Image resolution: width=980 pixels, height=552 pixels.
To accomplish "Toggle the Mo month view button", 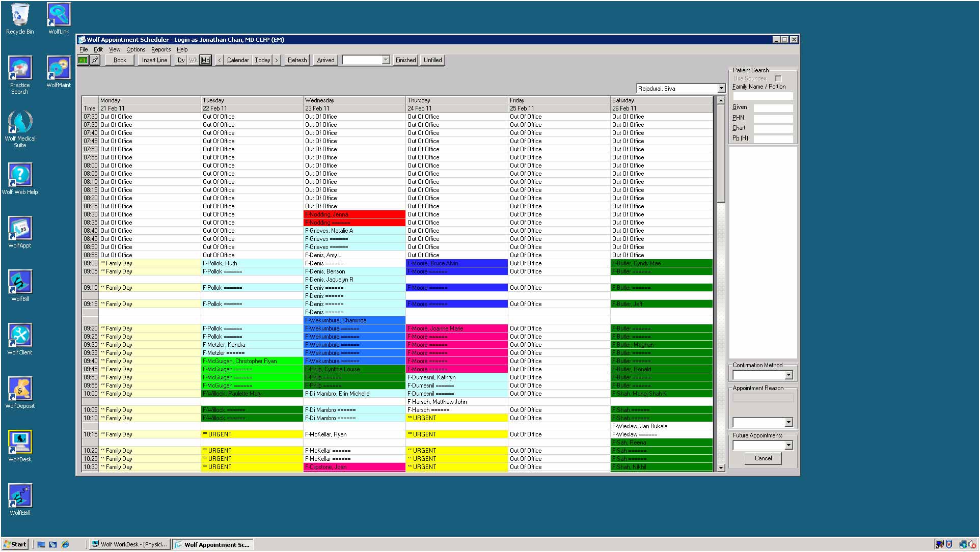I will point(205,60).
